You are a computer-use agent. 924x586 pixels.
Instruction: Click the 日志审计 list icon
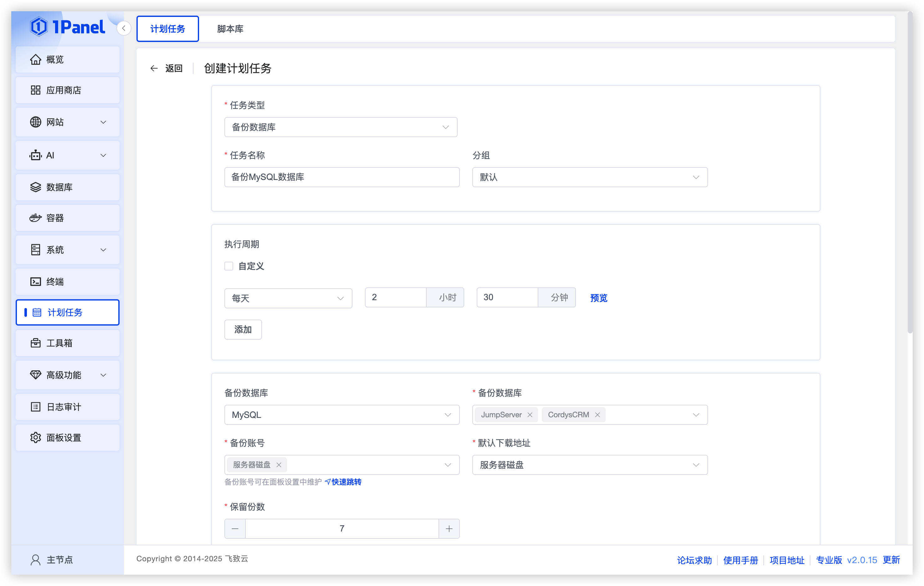[x=35, y=407]
